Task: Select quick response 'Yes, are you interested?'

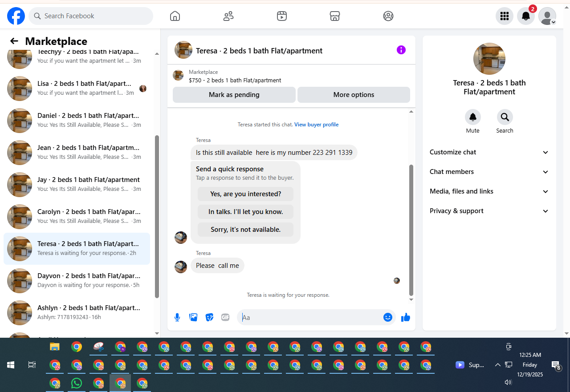Action: coord(246,194)
